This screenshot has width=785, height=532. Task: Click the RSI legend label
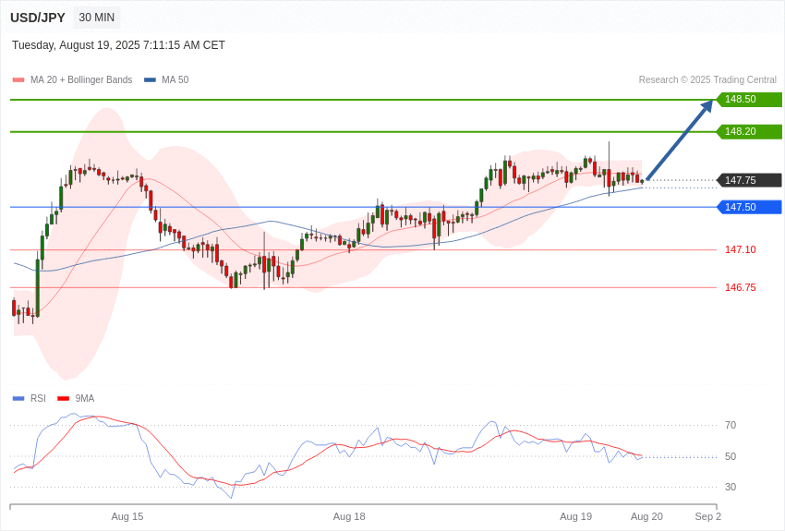click(x=38, y=399)
